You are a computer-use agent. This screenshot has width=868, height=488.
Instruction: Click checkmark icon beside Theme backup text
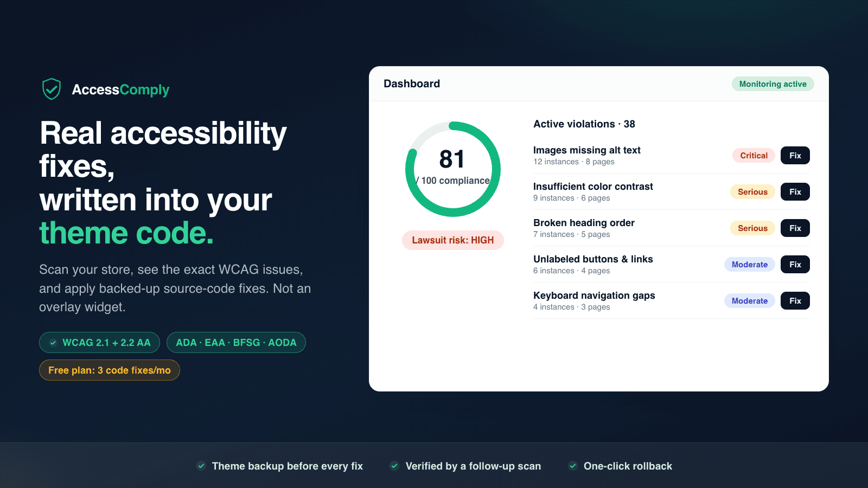[x=201, y=466]
